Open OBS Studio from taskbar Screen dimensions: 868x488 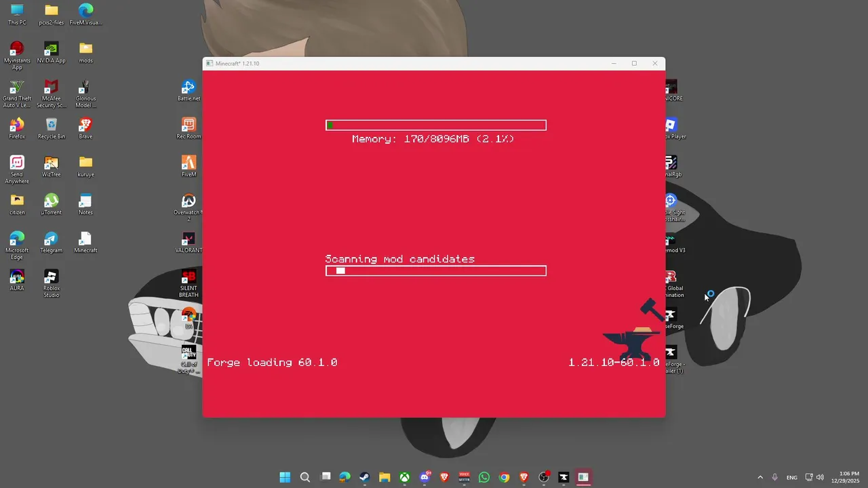point(544,477)
